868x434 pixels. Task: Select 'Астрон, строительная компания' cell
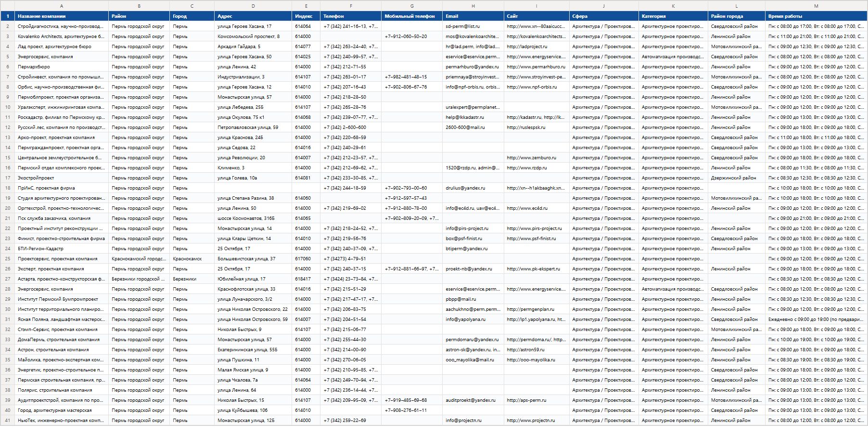62,349
